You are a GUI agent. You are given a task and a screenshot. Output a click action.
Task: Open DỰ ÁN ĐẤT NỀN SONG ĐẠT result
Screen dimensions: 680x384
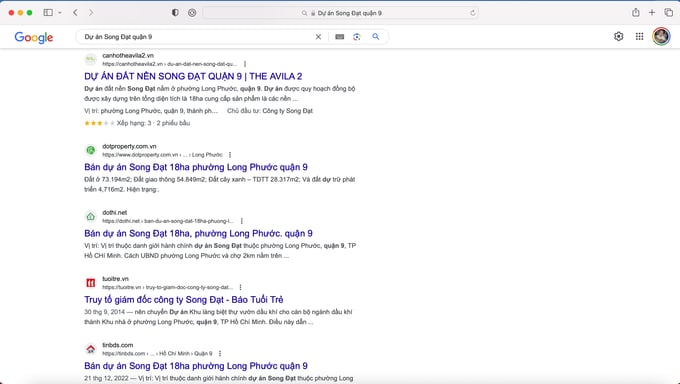193,76
